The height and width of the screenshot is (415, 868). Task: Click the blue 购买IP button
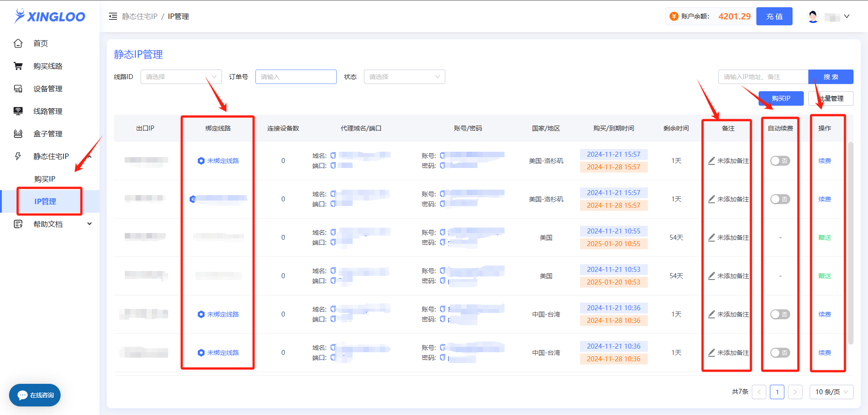click(781, 98)
